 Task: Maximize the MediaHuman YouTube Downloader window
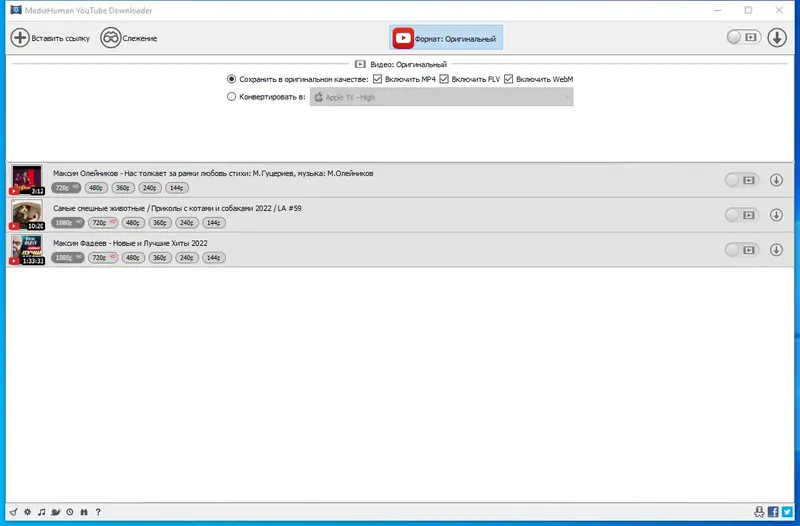(x=748, y=10)
